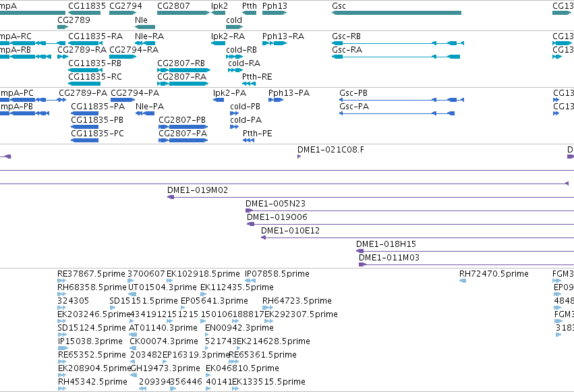The height and width of the screenshot is (392, 574).
Task: Select the Gsc gene bar
Action: 397,13
